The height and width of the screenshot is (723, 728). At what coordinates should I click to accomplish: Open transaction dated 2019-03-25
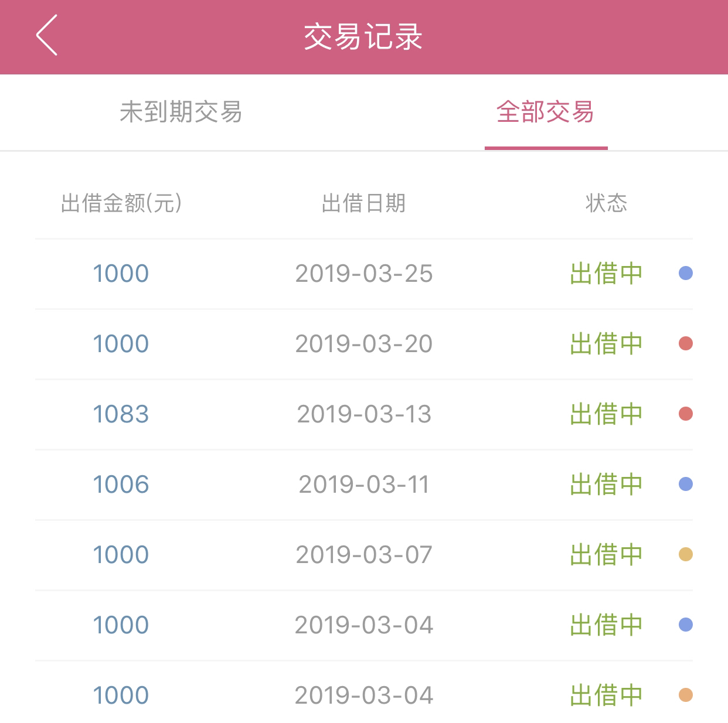[x=364, y=274]
